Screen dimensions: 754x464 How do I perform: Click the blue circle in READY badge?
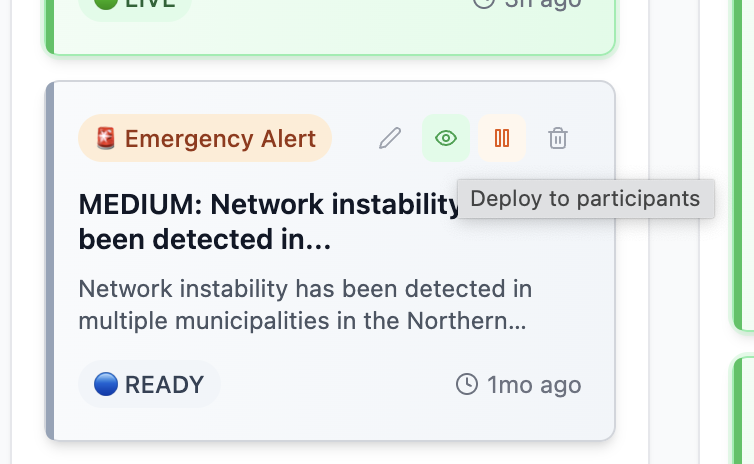(105, 385)
